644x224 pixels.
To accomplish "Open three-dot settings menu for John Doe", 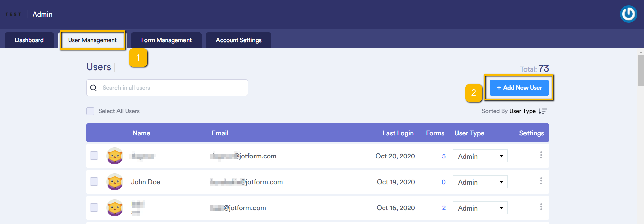I will pyautogui.click(x=541, y=181).
